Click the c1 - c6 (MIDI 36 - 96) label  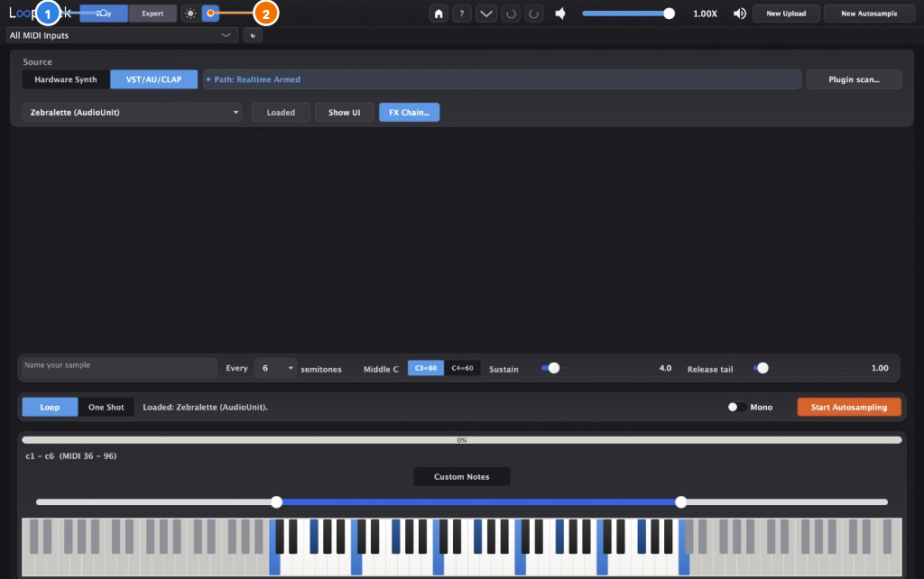[71, 456]
